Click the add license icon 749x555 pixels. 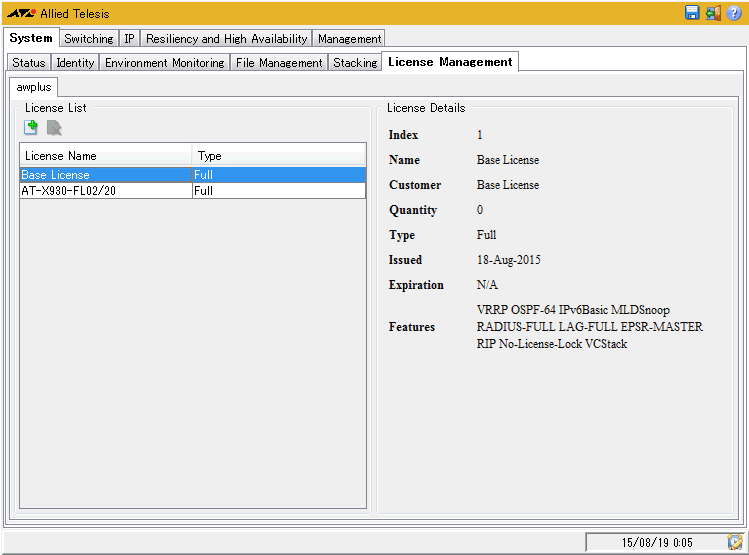tap(31, 127)
